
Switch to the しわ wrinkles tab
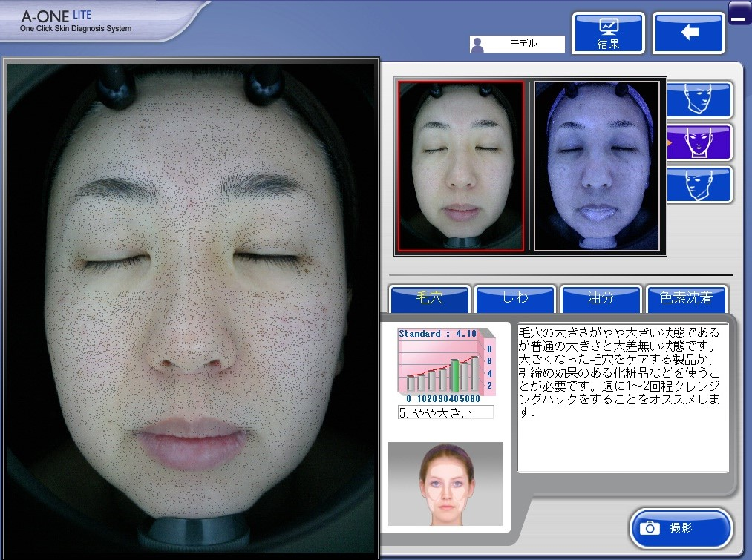[x=515, y=298]
